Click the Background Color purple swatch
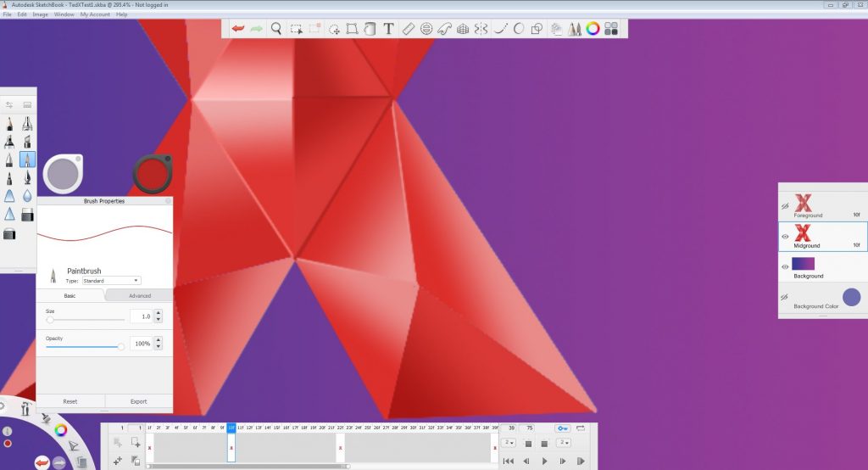The width and height of the screenshot is (868, 470). pos(851,298)
